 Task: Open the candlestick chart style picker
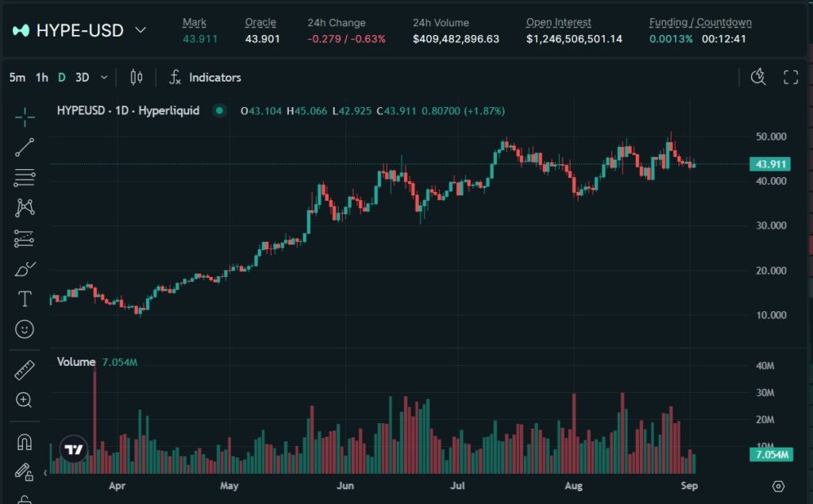(x=137, y=77)
